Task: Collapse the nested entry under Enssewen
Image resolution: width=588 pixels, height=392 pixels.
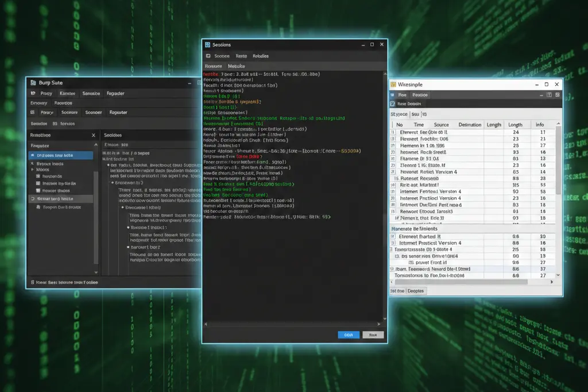Action: pos(121,207)
